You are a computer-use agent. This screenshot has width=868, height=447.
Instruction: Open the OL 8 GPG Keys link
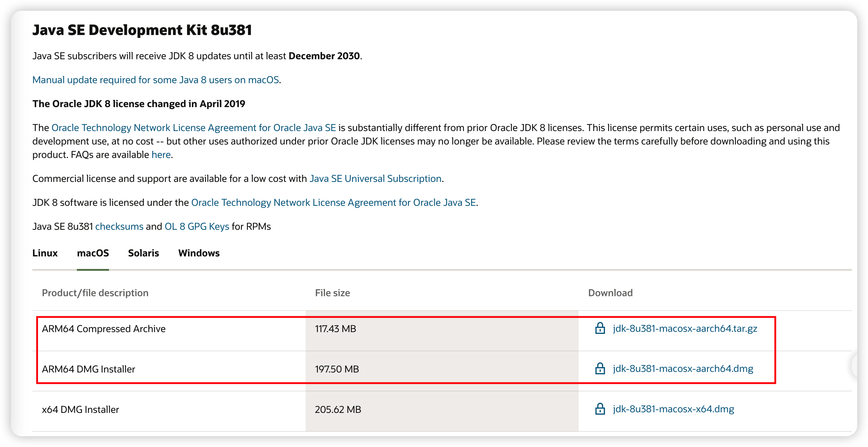(x=196, y=226)
